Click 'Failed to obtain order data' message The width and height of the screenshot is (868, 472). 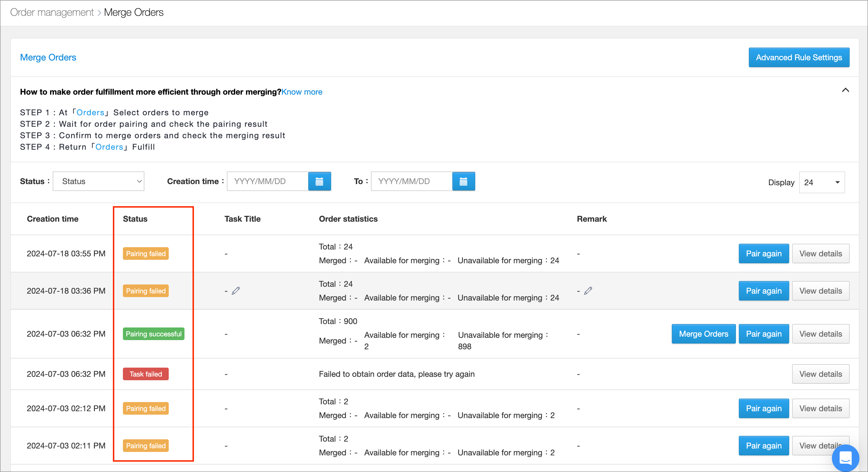[x=396, y=374]
